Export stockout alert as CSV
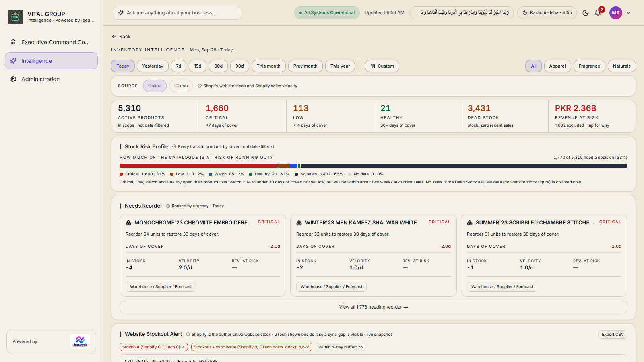644x362 pixels. point(613,335)
